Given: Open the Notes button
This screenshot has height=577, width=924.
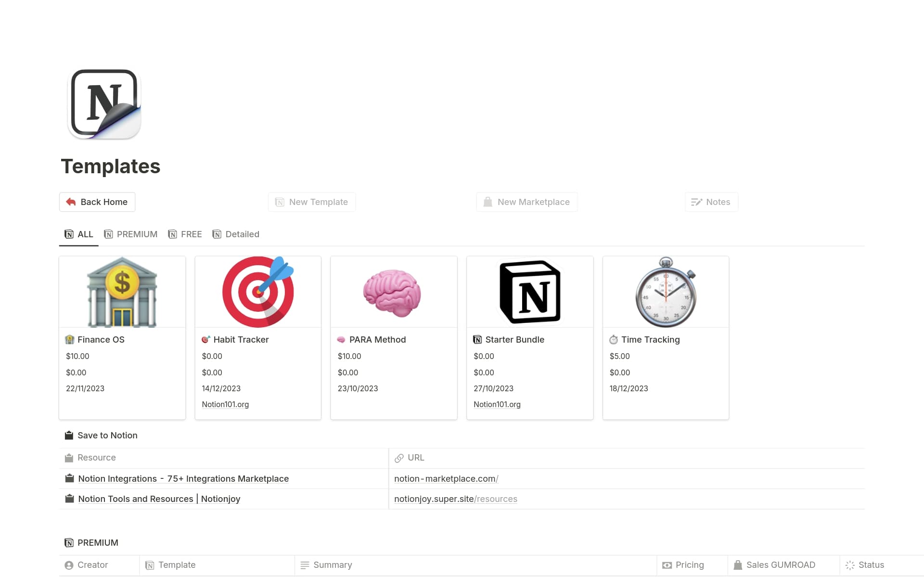Looking at the screenshot, I should [x=711, y=202].
